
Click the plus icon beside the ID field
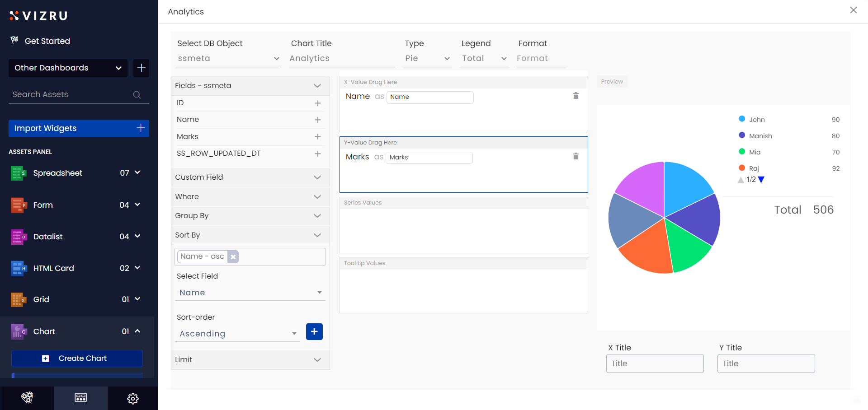coord(317,103)
